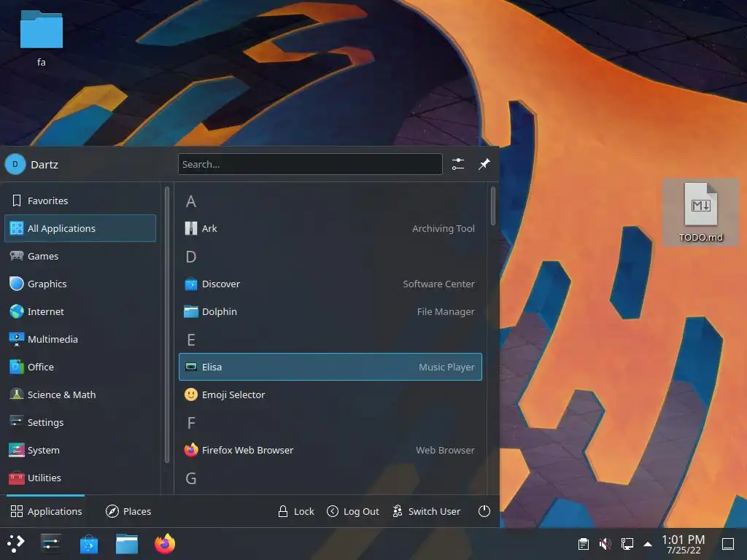Click the application list scrollbar
The image size is (747, 560).
click(x=492, y=206)
